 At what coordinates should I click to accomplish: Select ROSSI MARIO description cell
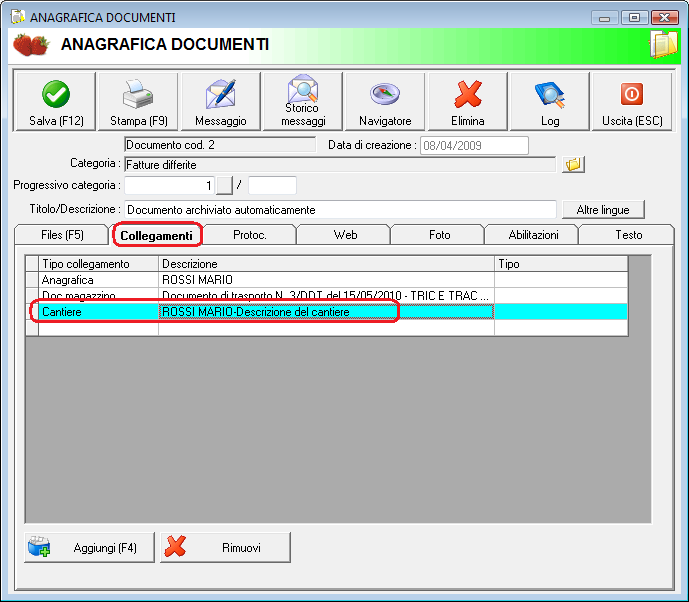326,280
